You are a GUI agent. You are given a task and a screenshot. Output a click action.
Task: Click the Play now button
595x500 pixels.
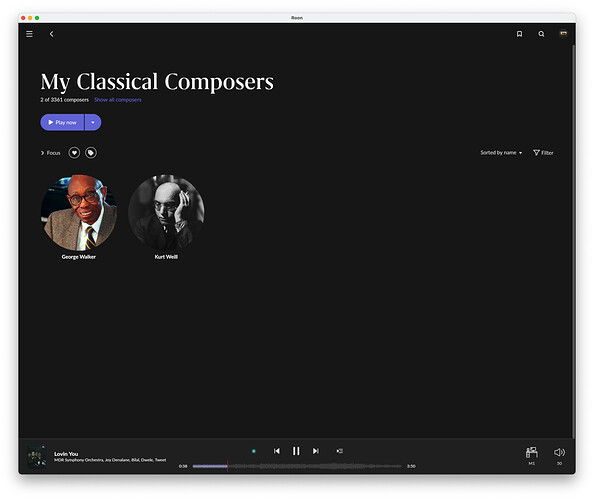[62, 122]
